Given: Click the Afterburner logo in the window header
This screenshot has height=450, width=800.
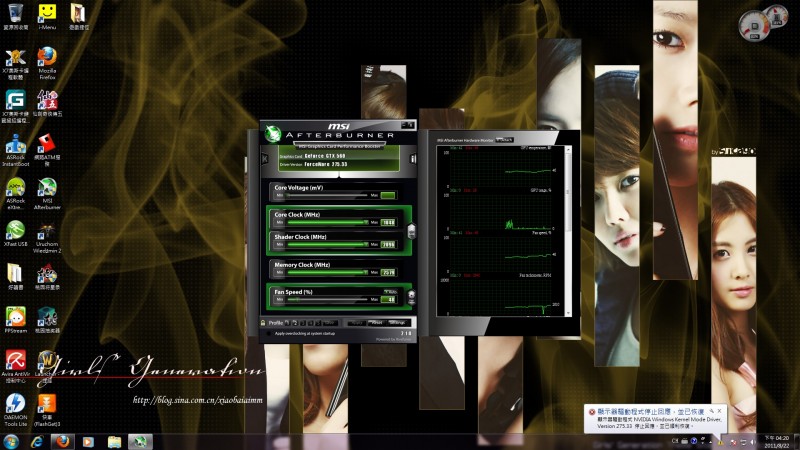Looking at the screenshot, I should [273, 134].
